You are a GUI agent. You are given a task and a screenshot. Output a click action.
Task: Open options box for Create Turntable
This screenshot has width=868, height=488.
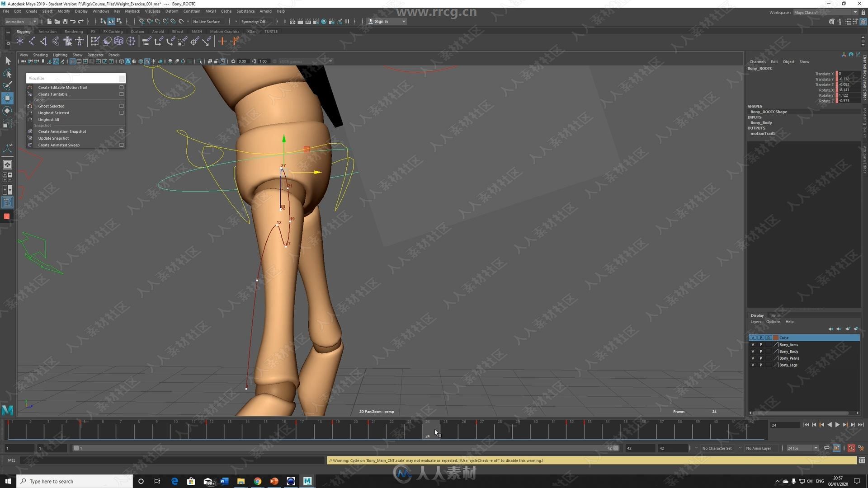(121, 94)
